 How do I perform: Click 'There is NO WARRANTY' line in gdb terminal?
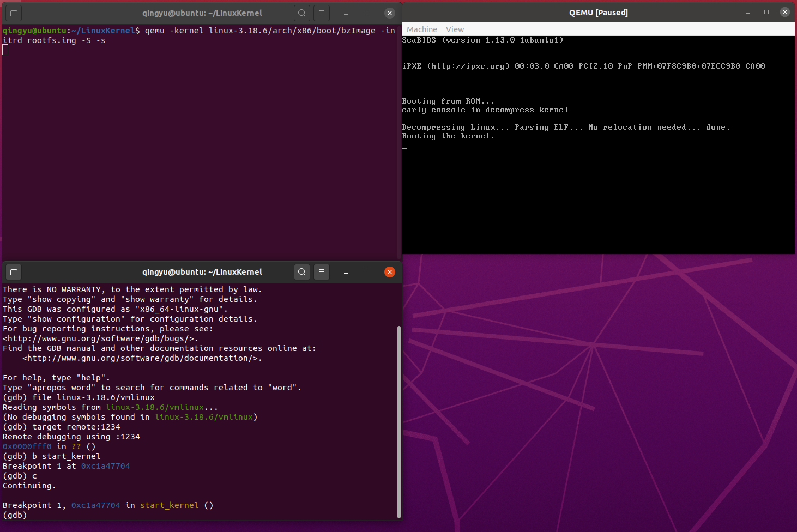tap(132, 289)
